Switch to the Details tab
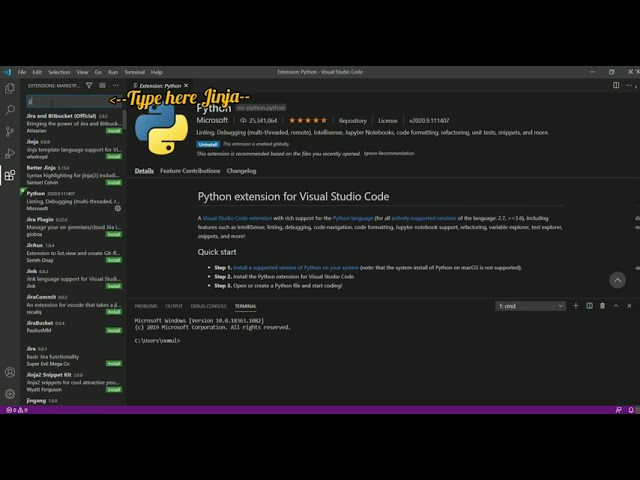The width and height of the screenshot is (640, 480). pyautogui.click(x=144, y=171)
